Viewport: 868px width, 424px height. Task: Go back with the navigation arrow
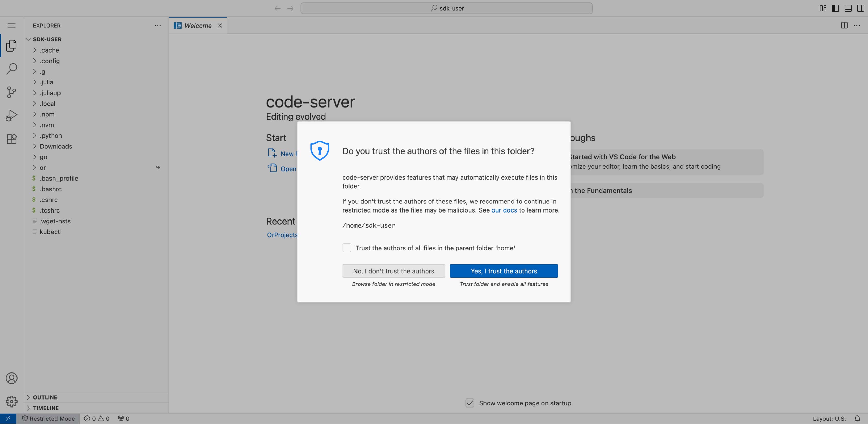[x=277, y=9]
